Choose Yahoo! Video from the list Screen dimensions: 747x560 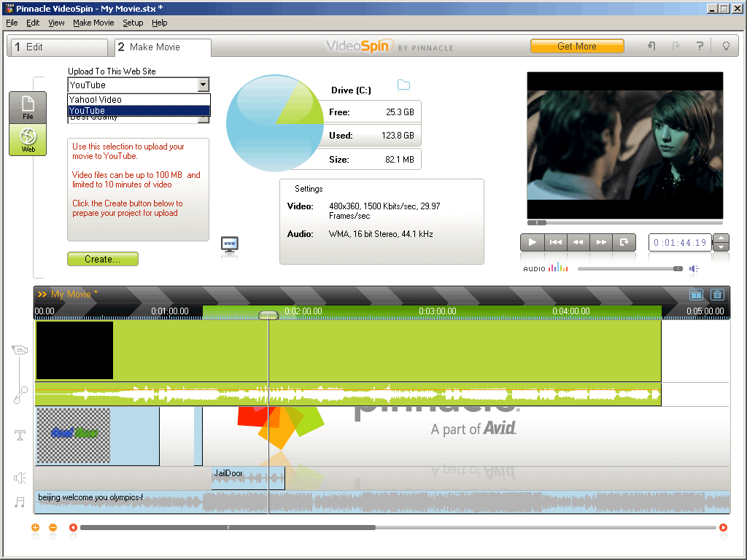[x=139, y=99]
